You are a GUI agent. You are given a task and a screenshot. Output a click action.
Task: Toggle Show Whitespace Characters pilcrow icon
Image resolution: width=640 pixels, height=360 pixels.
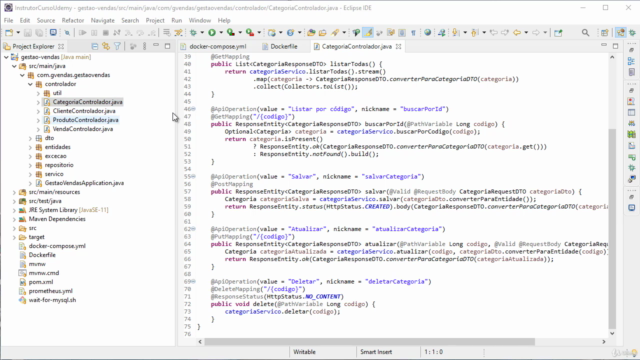coord(413,33)
